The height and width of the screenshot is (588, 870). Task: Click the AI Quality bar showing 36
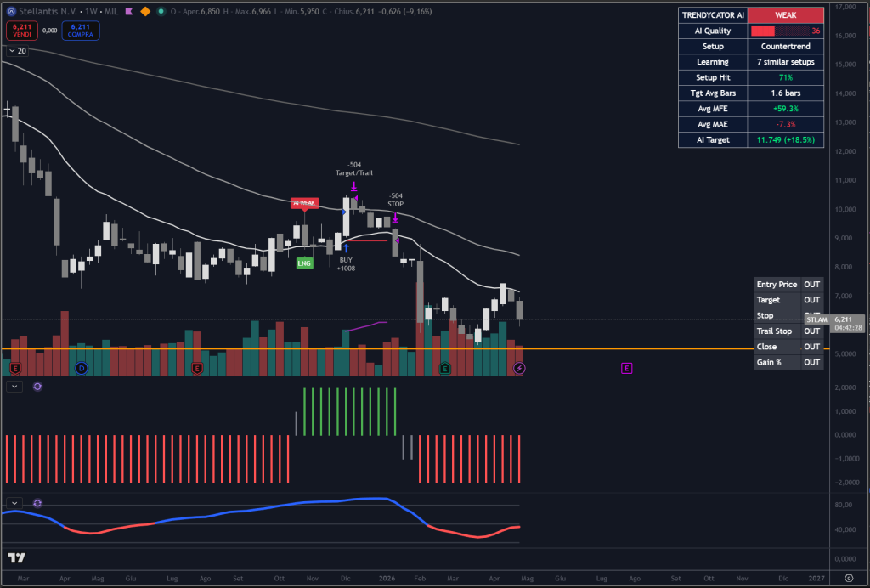pyautogui.click(x=785, y=31)
